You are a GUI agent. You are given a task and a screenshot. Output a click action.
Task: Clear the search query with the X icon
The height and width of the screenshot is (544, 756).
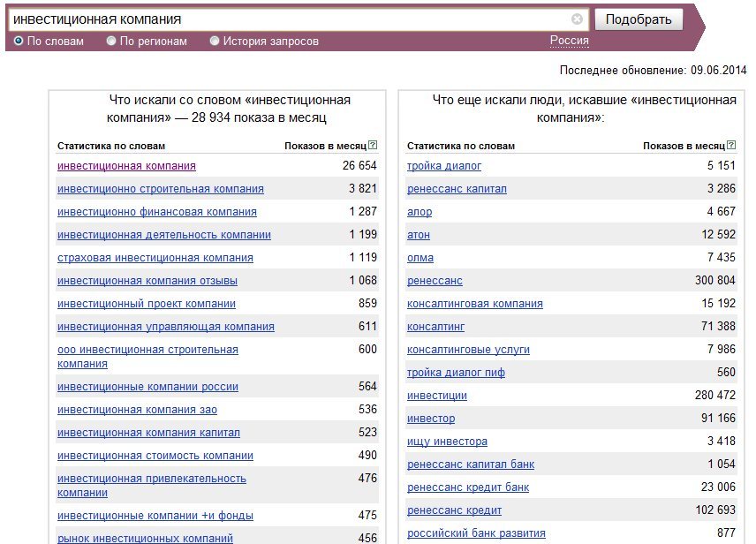(577, 19)
